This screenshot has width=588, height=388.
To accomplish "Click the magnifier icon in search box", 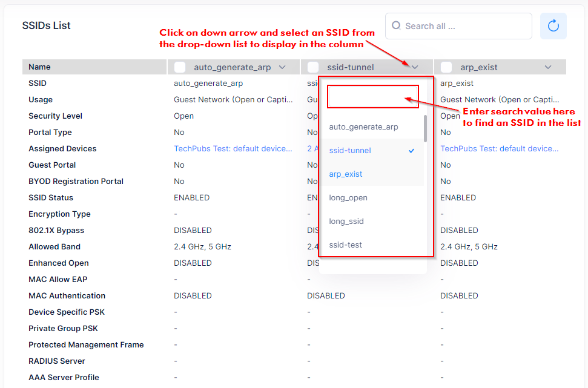I will [x=397, y=26].
